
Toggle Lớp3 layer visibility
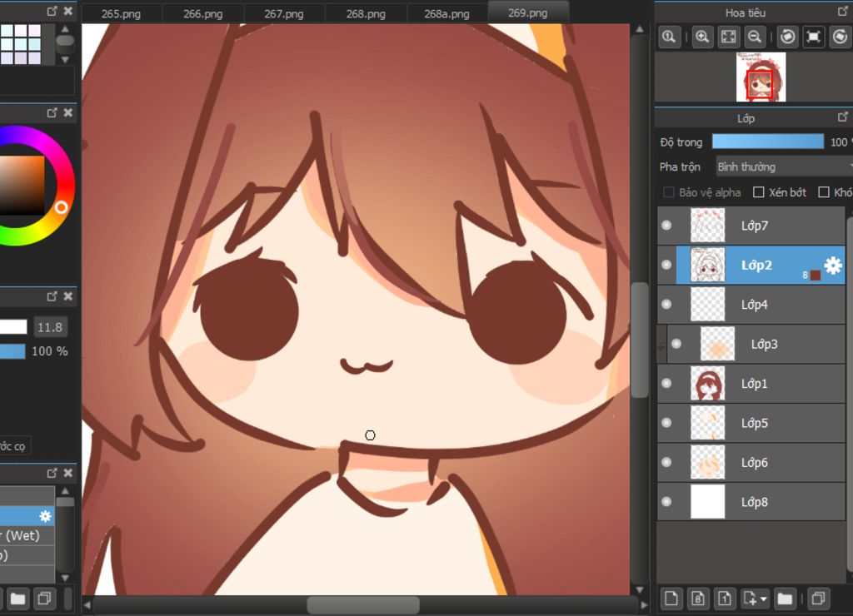coord(676,344)
